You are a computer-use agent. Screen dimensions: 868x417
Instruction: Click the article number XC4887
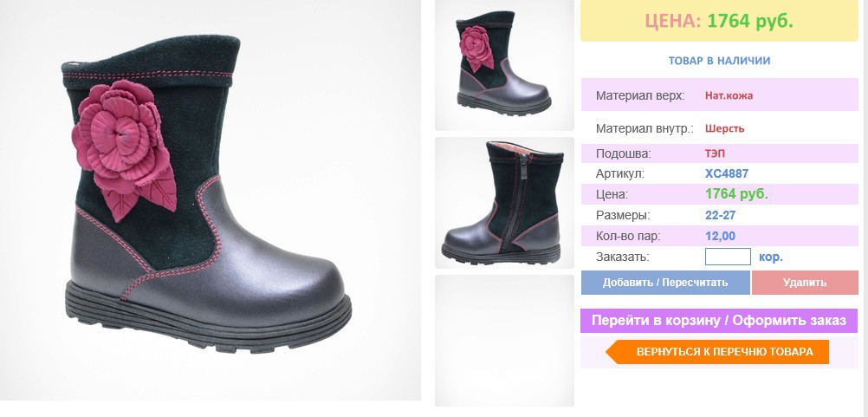click(x=726, y=174)
